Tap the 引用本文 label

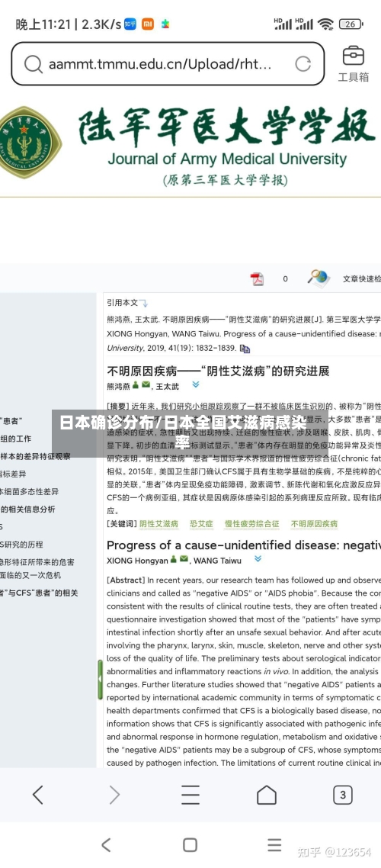point(122,303)
